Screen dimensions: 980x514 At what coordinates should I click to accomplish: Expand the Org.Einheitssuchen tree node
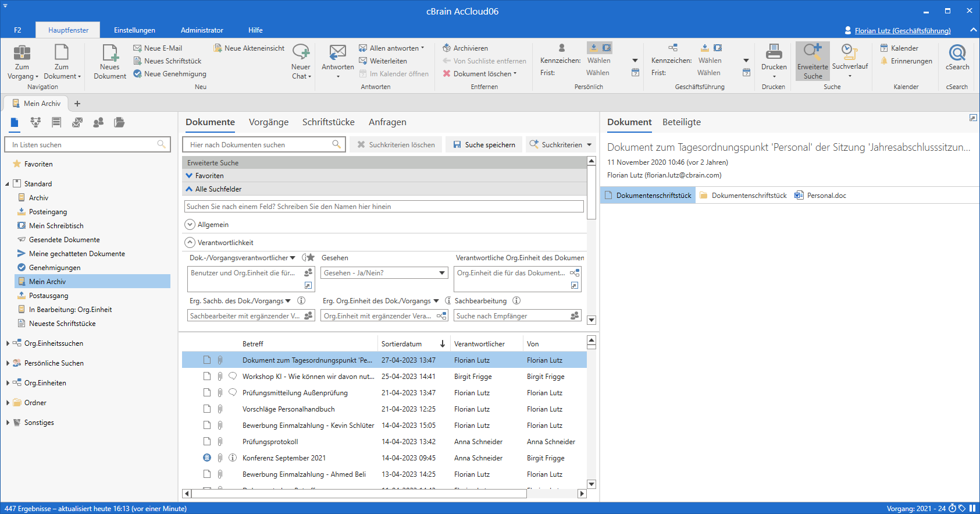coord(8,343)
